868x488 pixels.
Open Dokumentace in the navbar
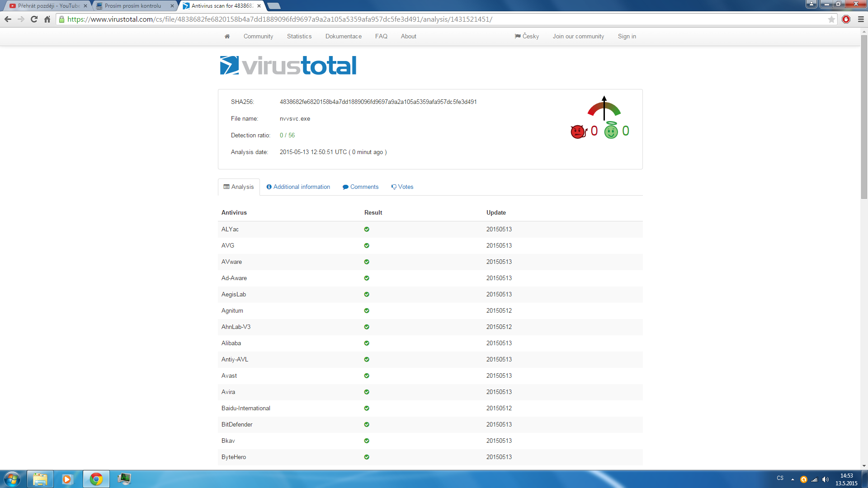tap(344, 37)
